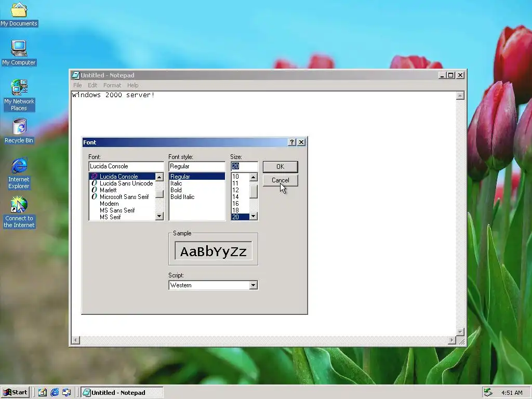Click the network tray icon near clock
Image resolution: width=532 pixels, height=399 pixels.
click(488, 393)
